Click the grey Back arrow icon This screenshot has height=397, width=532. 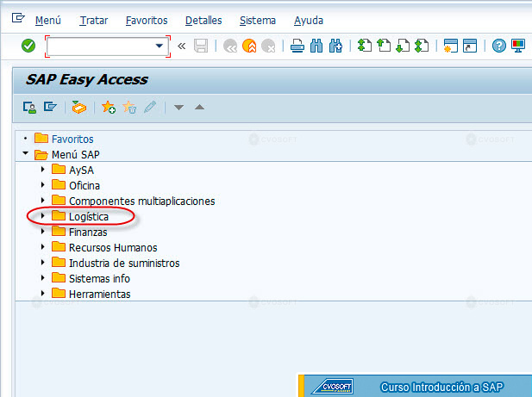click(x=230, y=46)
